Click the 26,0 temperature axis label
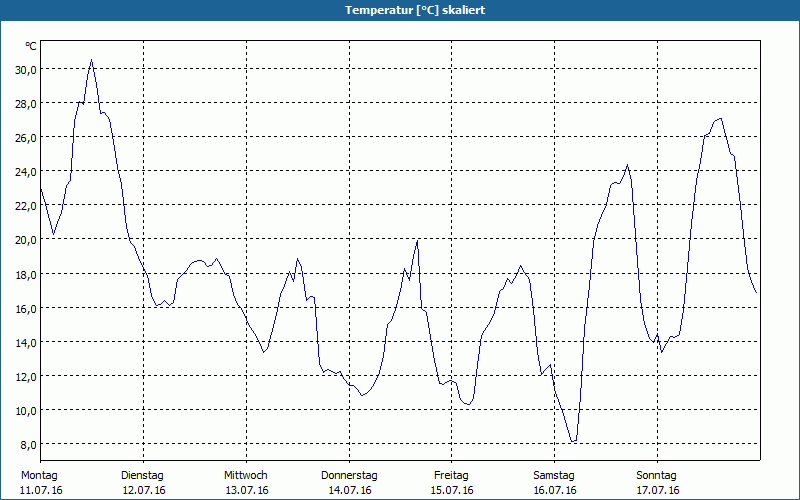The width and height of the screenshot is (800, 500). 26,138
